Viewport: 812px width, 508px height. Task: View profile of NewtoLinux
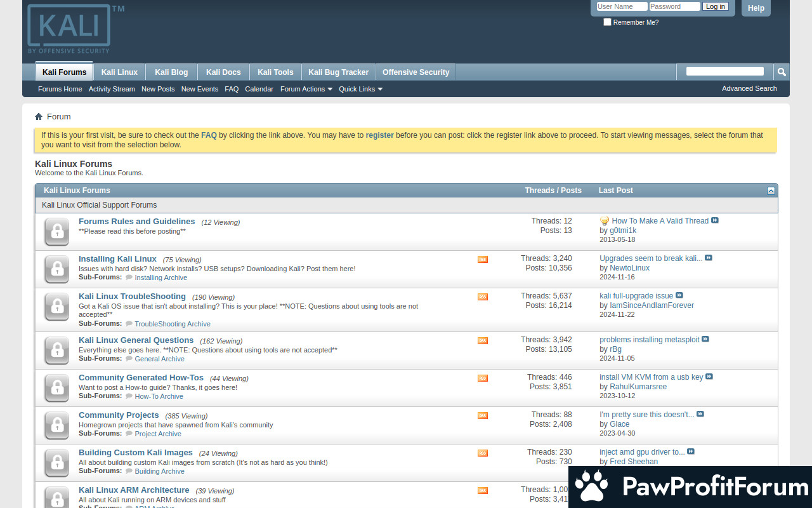coord(630,268)
